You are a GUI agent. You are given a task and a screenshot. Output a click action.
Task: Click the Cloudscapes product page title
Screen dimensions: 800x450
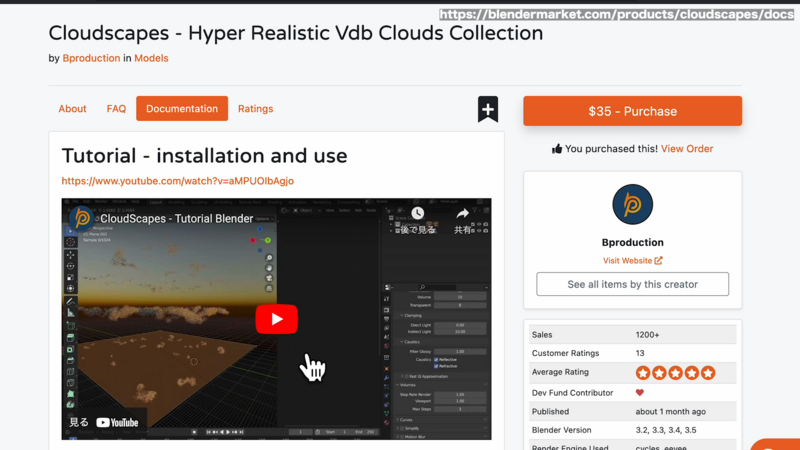point(296,33)
